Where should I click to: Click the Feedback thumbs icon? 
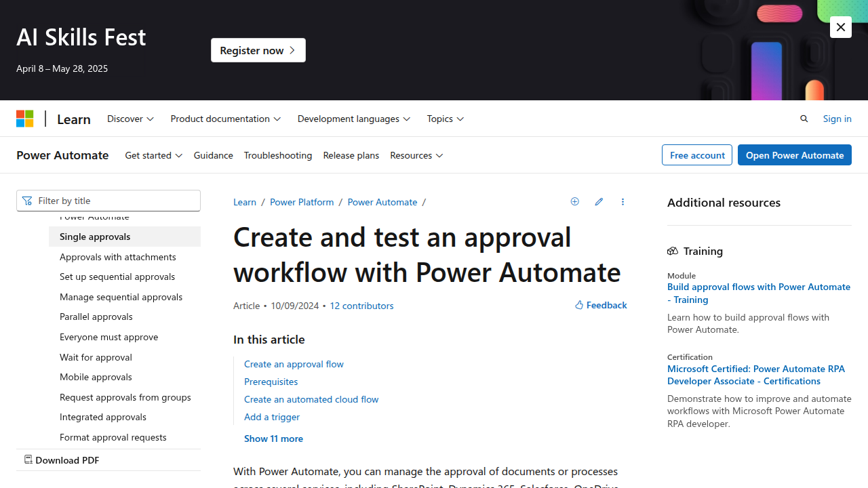(579, 305)
